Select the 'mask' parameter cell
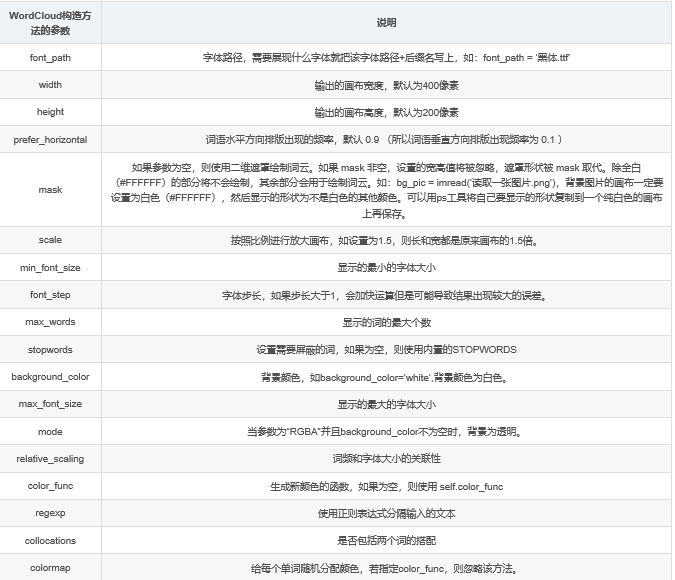Viewport: 675px width, 580px height. 50,189
